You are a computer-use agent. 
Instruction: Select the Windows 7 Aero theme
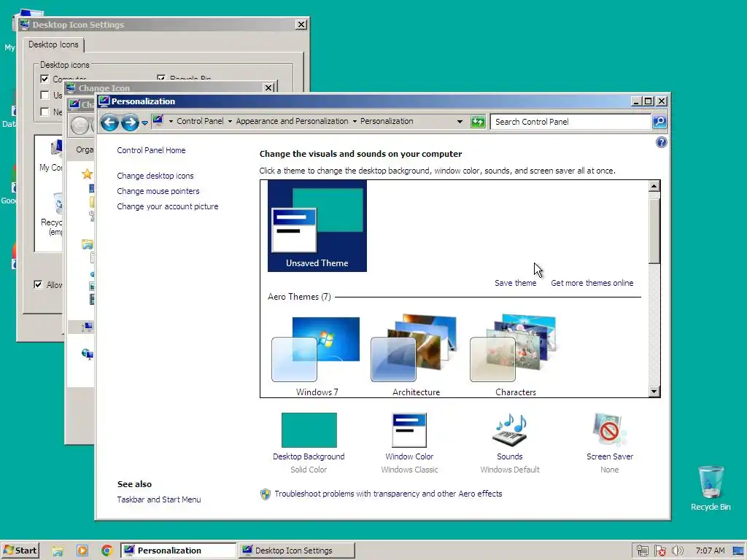point(317,355)
